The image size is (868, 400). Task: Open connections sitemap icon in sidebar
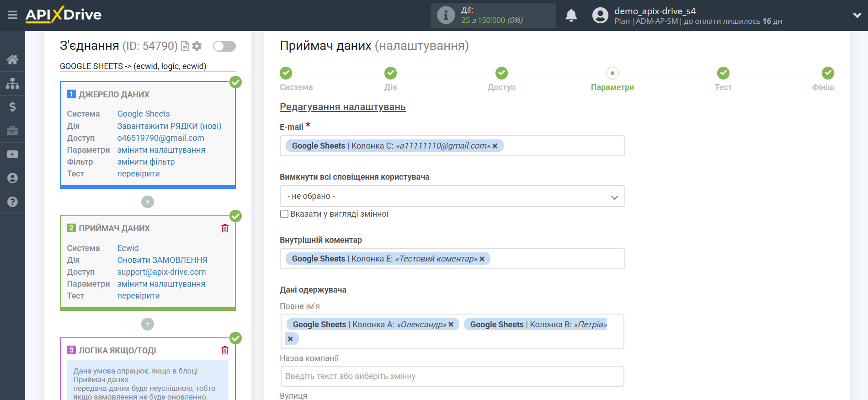coord(12,83)
